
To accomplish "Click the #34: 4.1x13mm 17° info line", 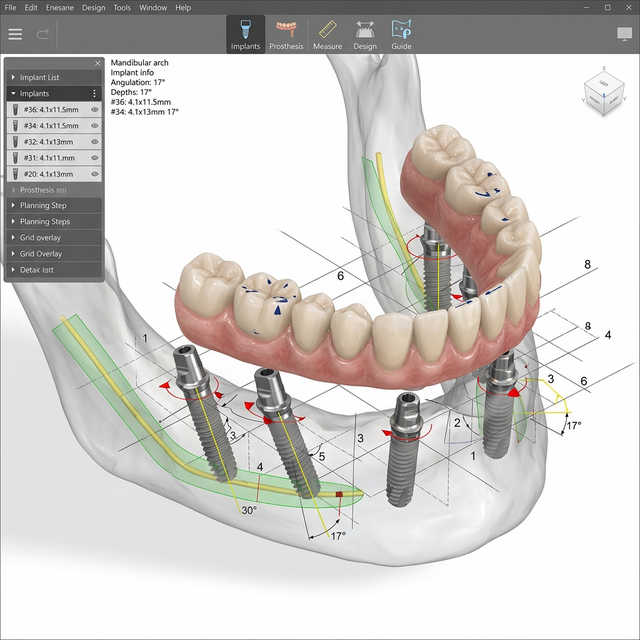I will coord(144,111).
